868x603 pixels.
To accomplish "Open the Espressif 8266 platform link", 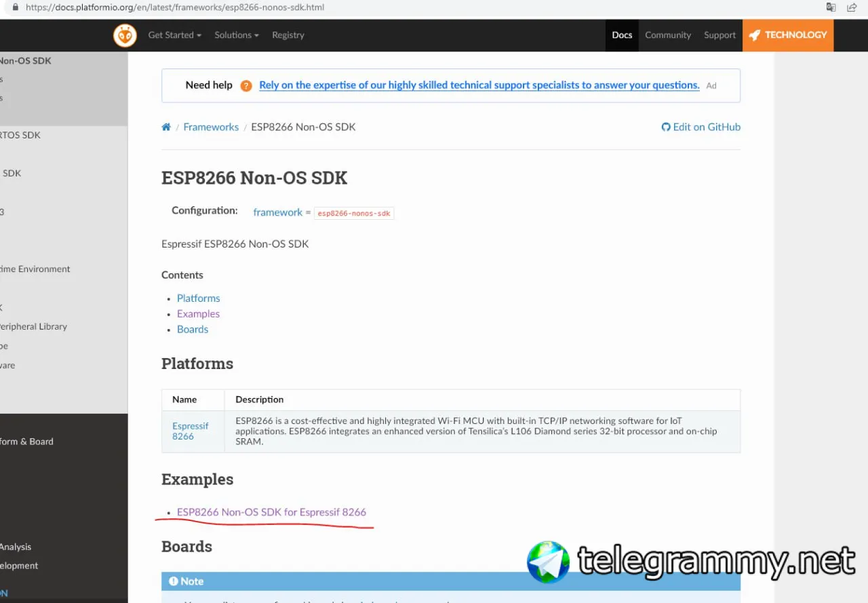I will [191, 431].
